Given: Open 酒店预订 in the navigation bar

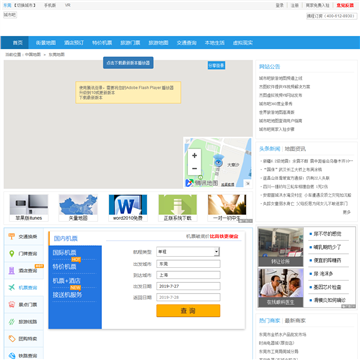Looking at the screenshot, I should coord(74,43).
